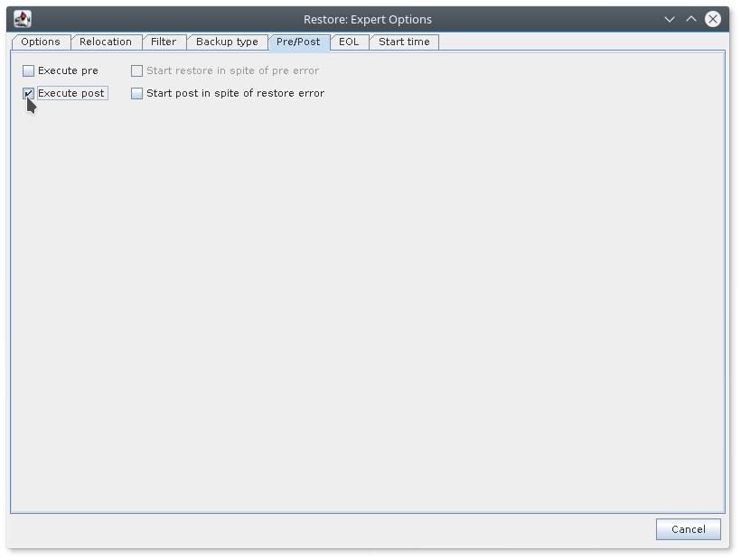This screenshot has height=560, width=741.
Task: Switch to the Backup type tab
Action: pyautogui.click(x=228, y=42)
